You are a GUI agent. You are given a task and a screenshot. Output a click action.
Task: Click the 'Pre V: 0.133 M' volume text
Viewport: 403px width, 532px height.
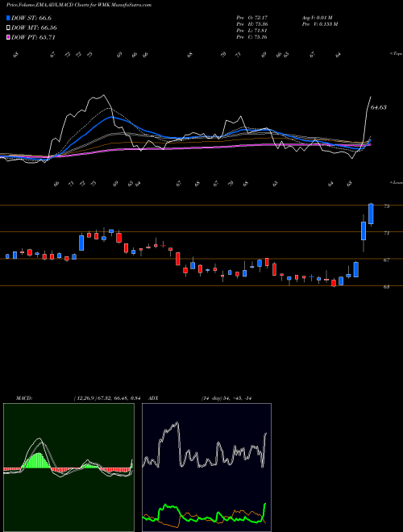point(319,24)
